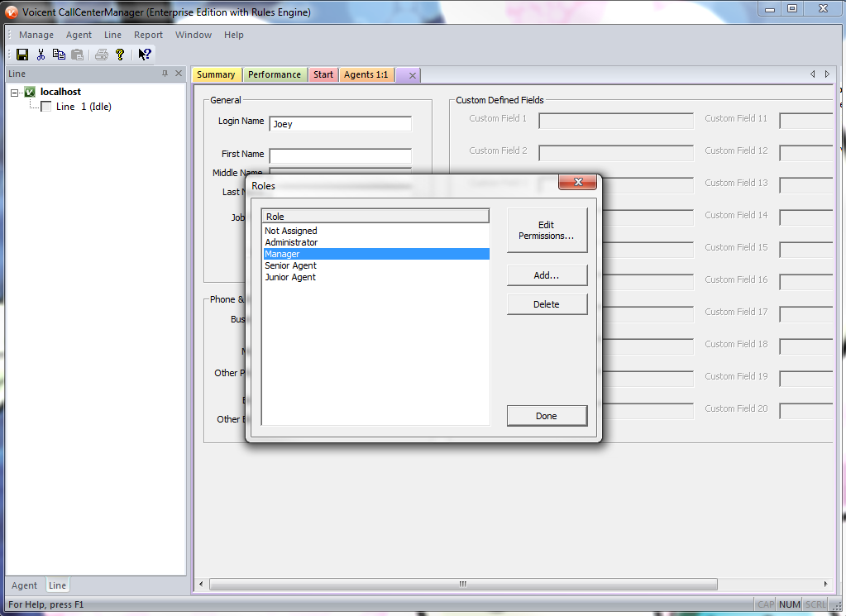The width and height of the screenshot is (846, 616).
Task: Open the Manage menu
Action: coord(36,35)
